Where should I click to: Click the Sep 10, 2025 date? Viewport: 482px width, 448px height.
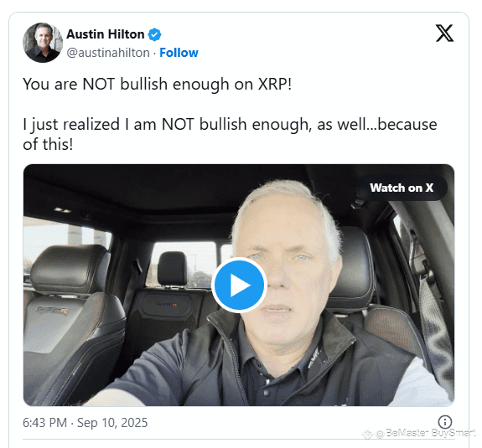point(112,423)
